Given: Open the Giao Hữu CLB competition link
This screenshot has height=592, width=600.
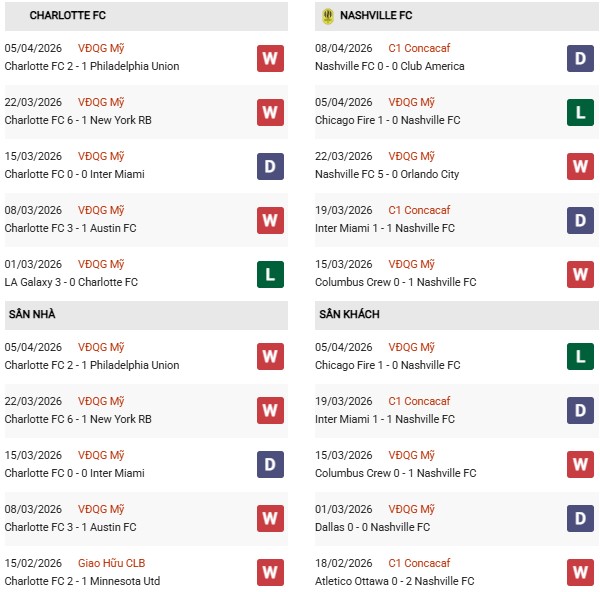Looking at the screenshot, I should [x=111, y=563].
